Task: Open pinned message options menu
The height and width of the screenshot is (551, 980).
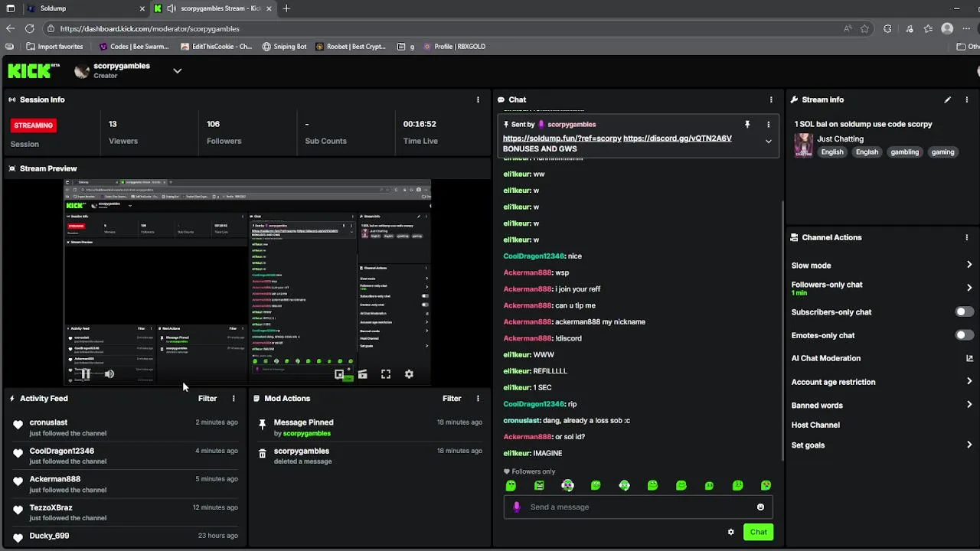Action: pyautogui.click(x=768, y=124)
